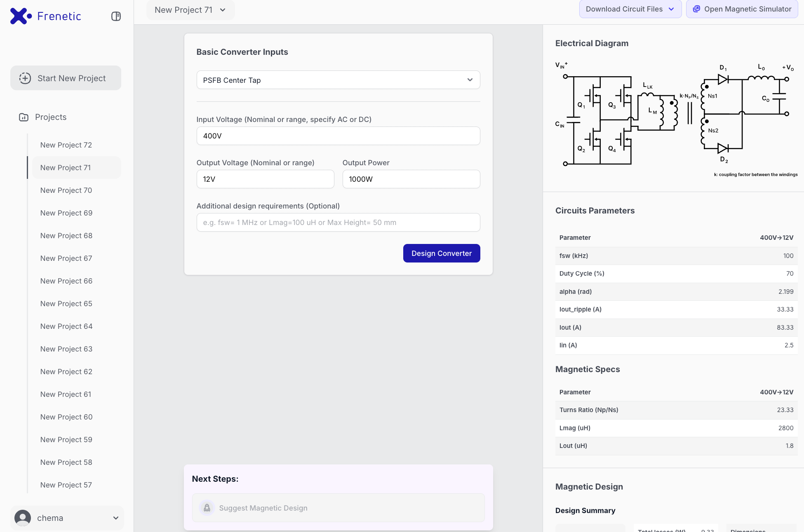
Task: Click the Additional design requirements field
Action: 338,222
